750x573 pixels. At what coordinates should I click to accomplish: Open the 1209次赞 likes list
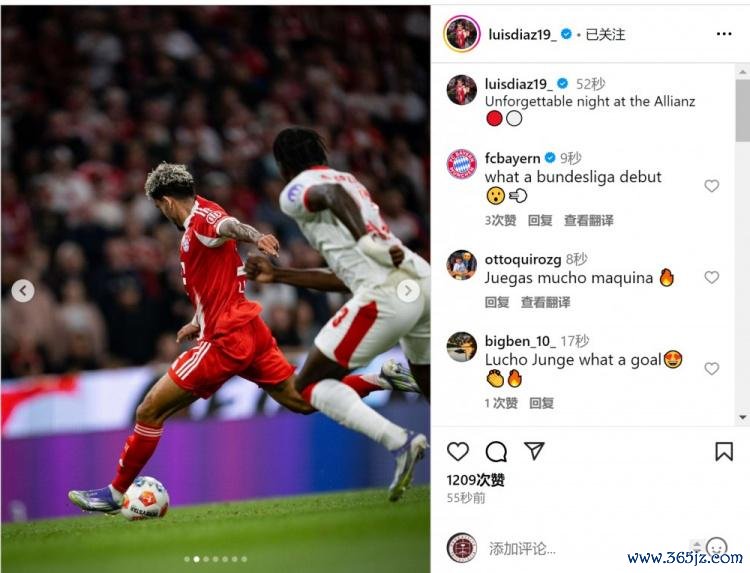(475, 480)
